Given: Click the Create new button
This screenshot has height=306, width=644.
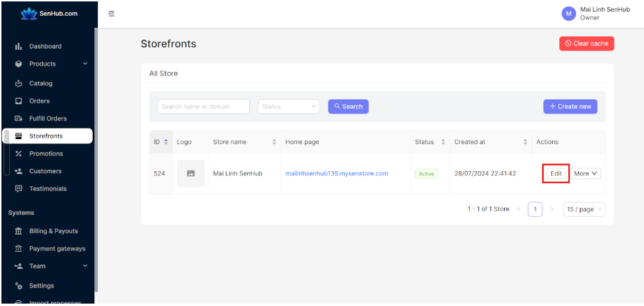Looking at the screenshot, I should tap(570, 106).
